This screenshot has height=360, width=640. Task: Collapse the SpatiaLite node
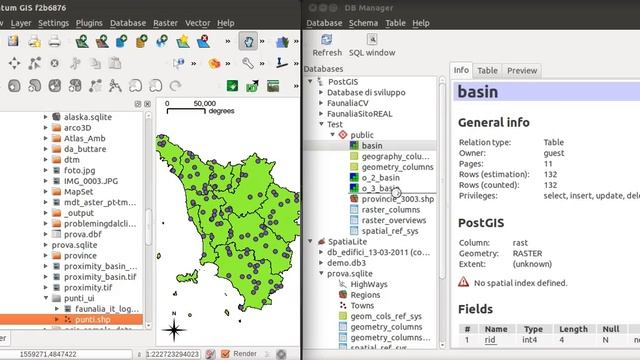coord(311,241)
